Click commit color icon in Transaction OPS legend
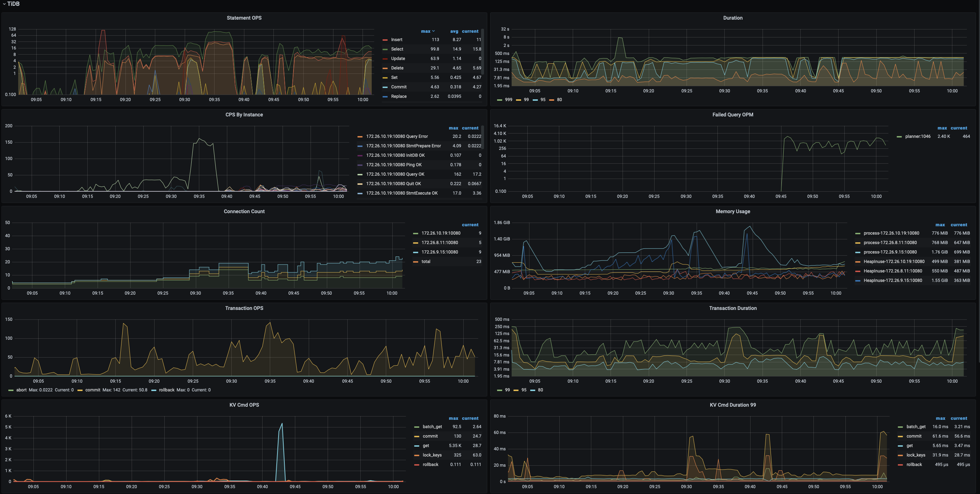980x494 pixels. (80, 390)
